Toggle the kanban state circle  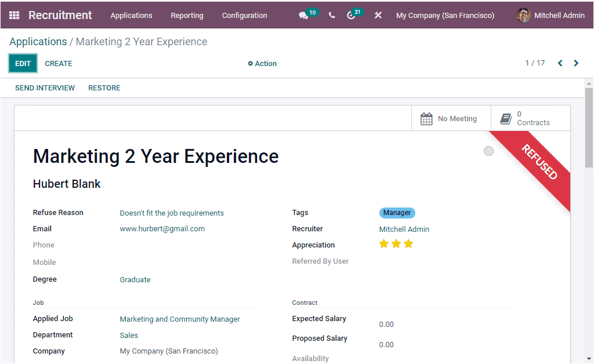click(x=488, y=151)
